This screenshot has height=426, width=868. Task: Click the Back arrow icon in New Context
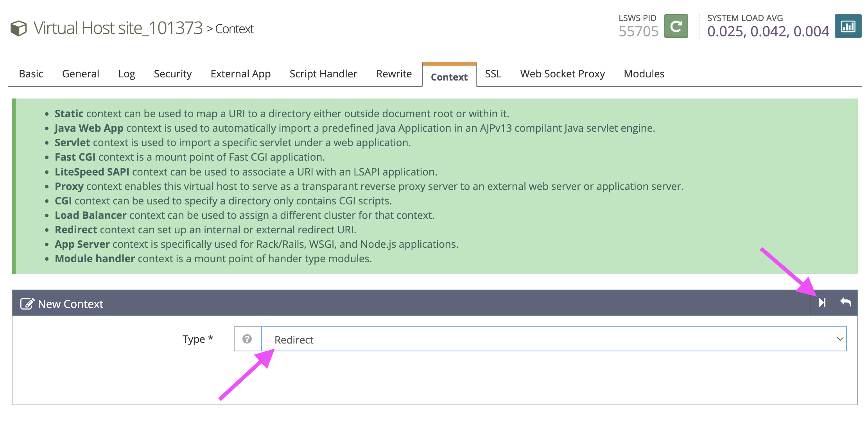[x=846, y=303]
